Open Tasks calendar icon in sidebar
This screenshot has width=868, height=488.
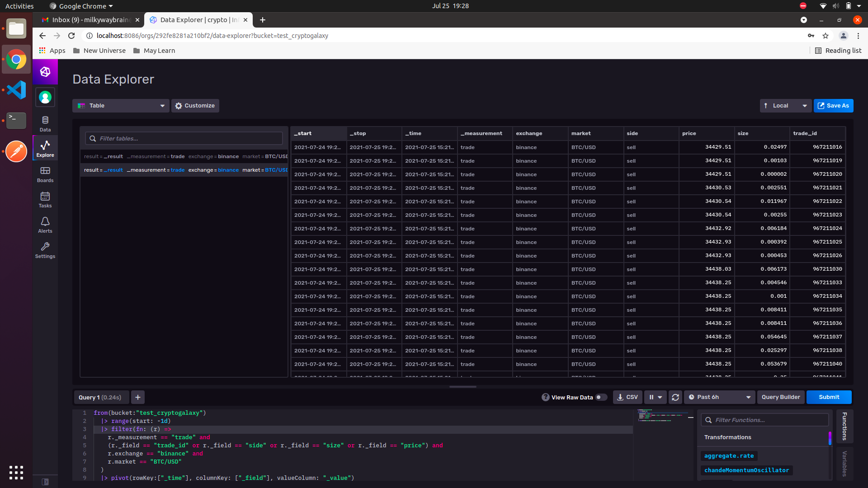(45, 199)
